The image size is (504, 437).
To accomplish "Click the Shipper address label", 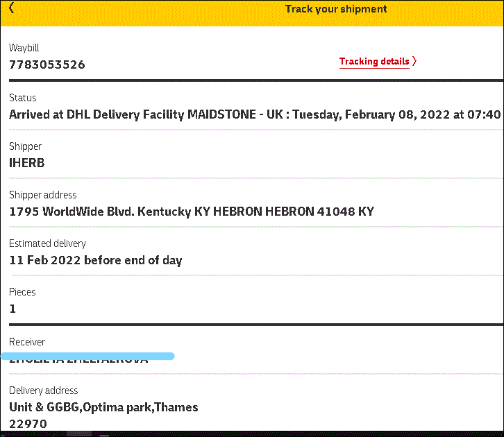I will (x=42, y=195).
